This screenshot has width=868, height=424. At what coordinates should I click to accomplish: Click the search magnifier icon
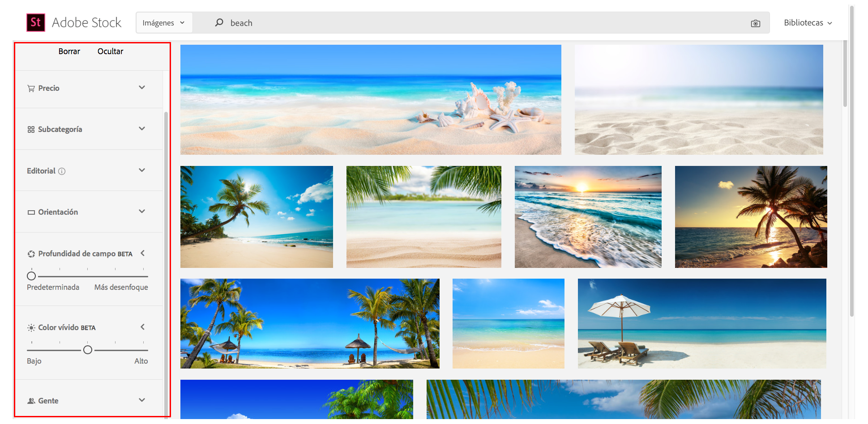point(219,22)
